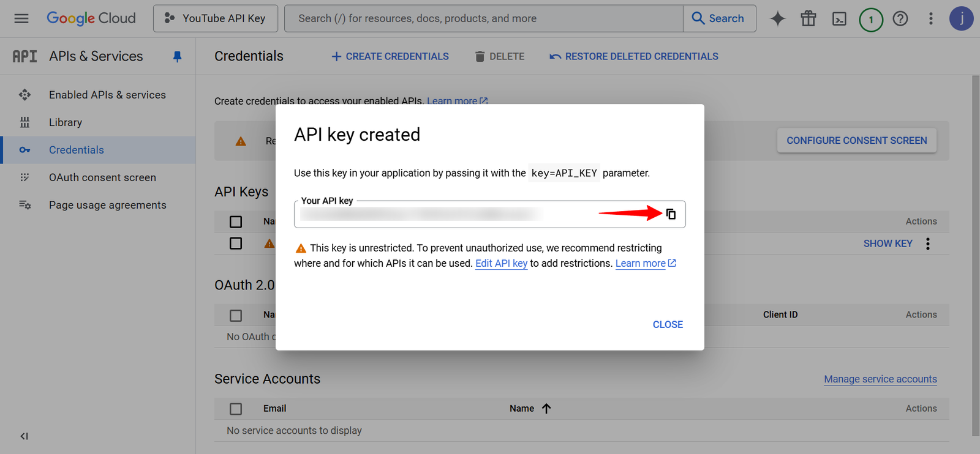
Task: Go to Enabled APIs & services
Action: [107, 95]
